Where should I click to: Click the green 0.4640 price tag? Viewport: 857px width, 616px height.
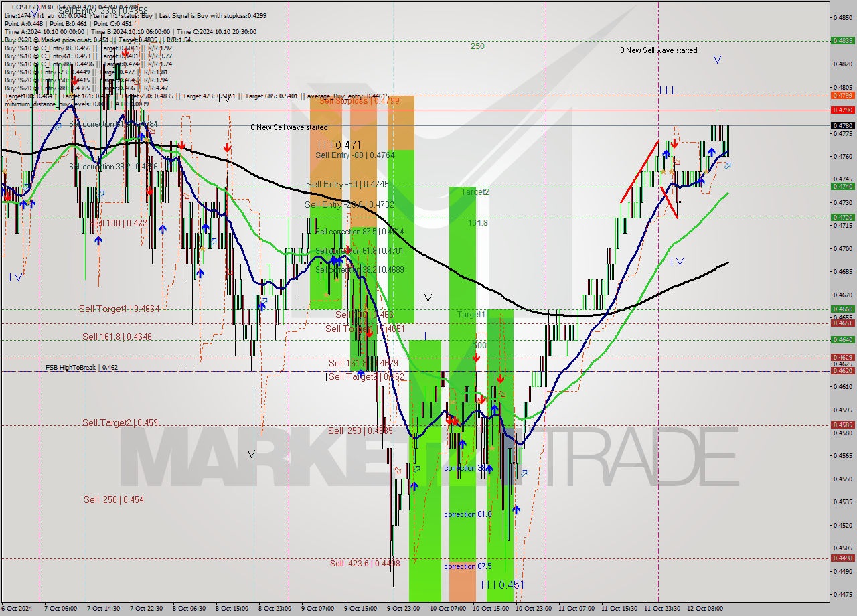(842, 339)
